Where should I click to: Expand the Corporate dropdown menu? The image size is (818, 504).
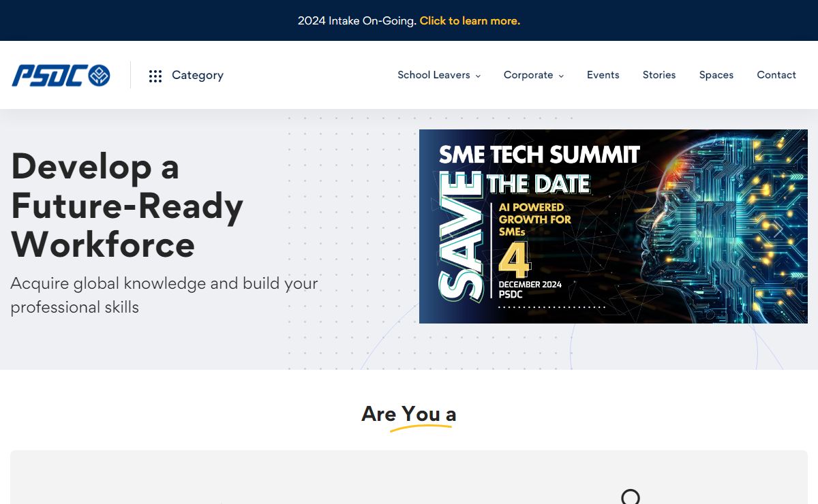coord(534,75)
